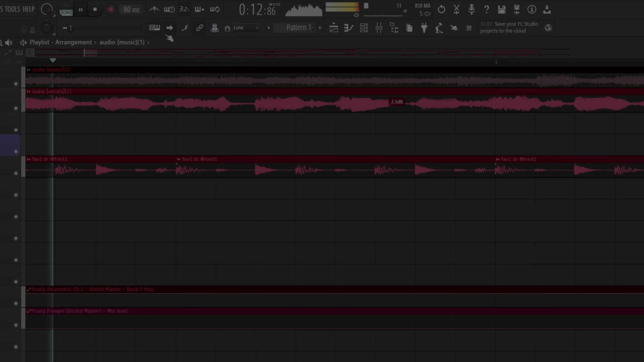Toggle the metronome icon

coord(154,9)
